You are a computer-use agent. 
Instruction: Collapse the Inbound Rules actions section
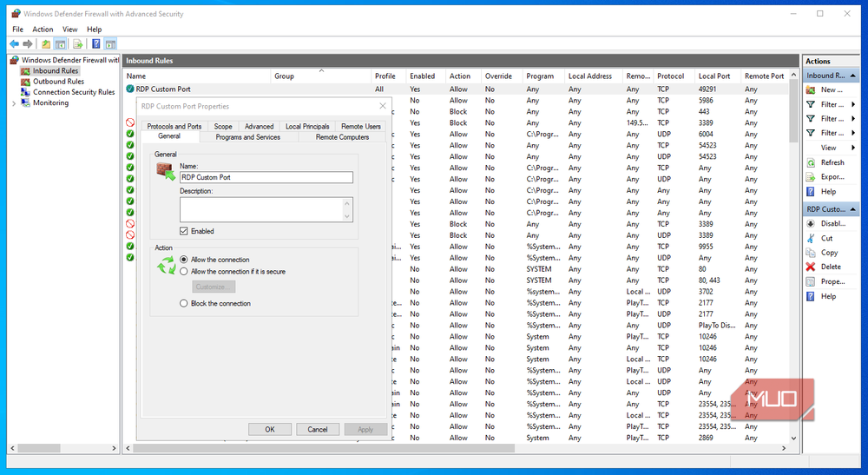(852, 76)
